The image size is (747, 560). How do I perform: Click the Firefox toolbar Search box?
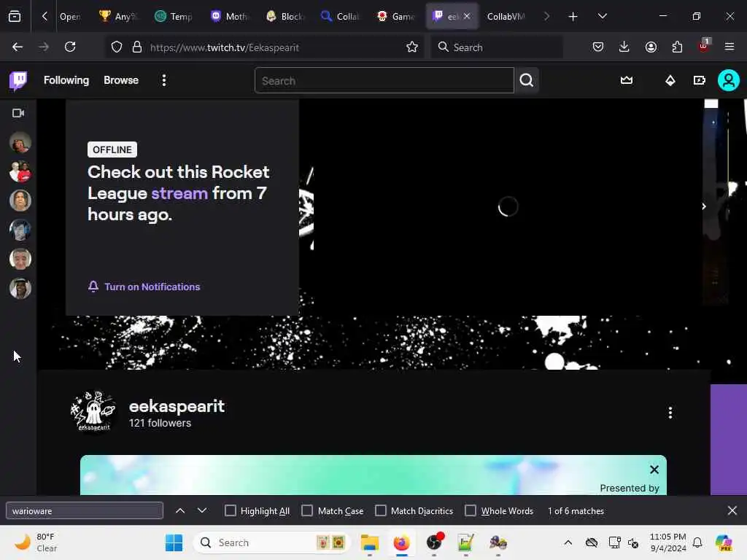point(496,47)
